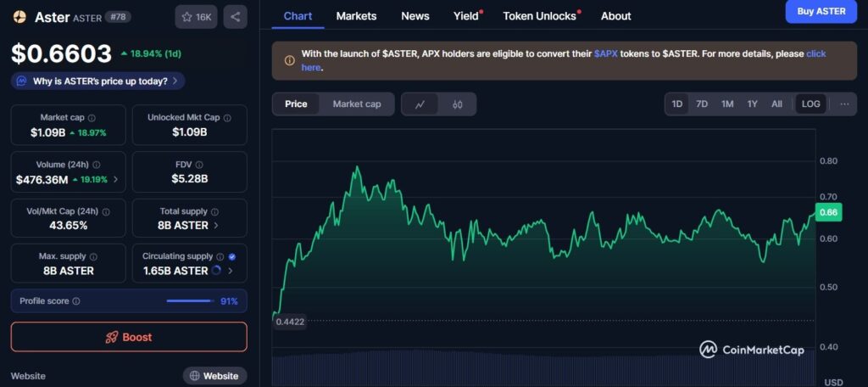Viewport: 868px width, 387px height.
Task: Click info icon next to Total supply
Action: 214,212
